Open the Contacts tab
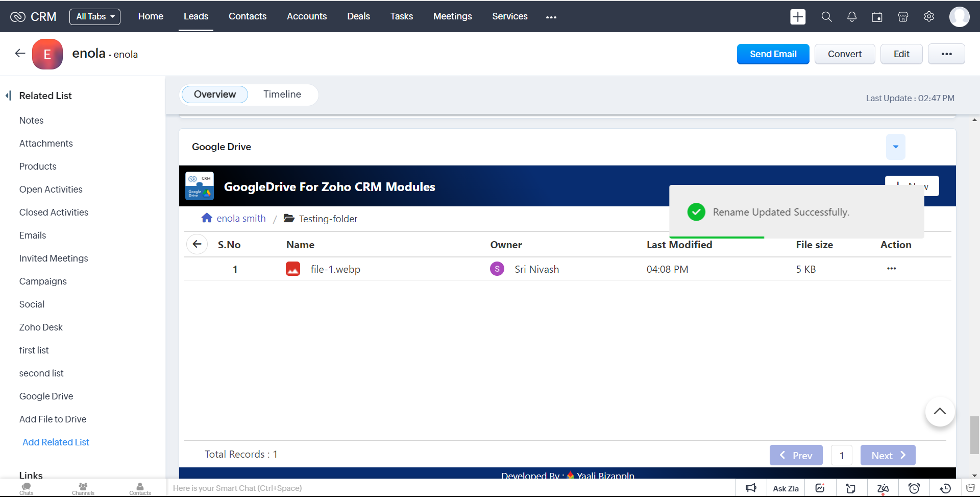This screenshot has height=497, width=980. [x=247, y=16]
